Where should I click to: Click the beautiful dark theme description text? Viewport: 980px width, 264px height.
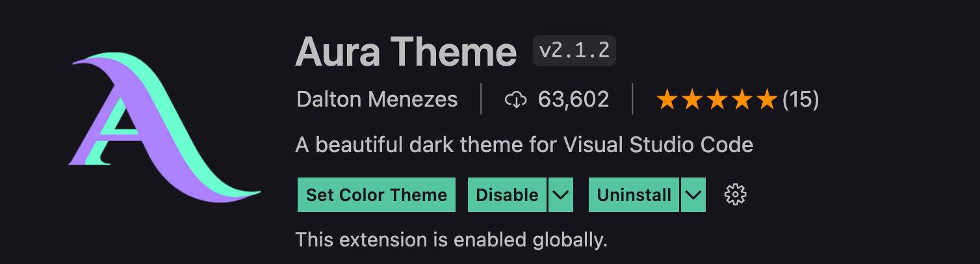pos(524,144)
